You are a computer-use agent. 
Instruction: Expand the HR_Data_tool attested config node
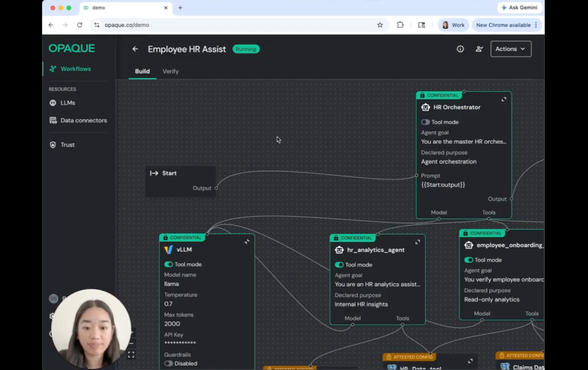pyautogui.click(x=470, y=361)
